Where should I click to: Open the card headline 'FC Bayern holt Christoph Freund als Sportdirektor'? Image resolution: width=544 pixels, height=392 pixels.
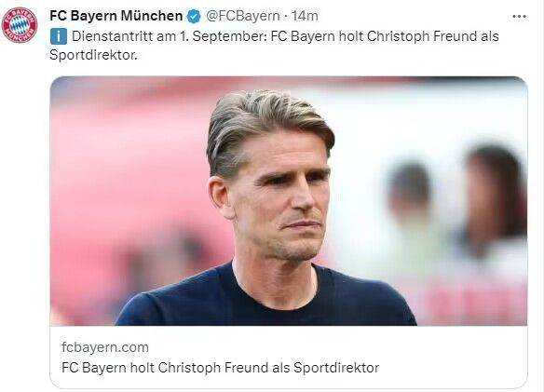click(x=220, y=368)
